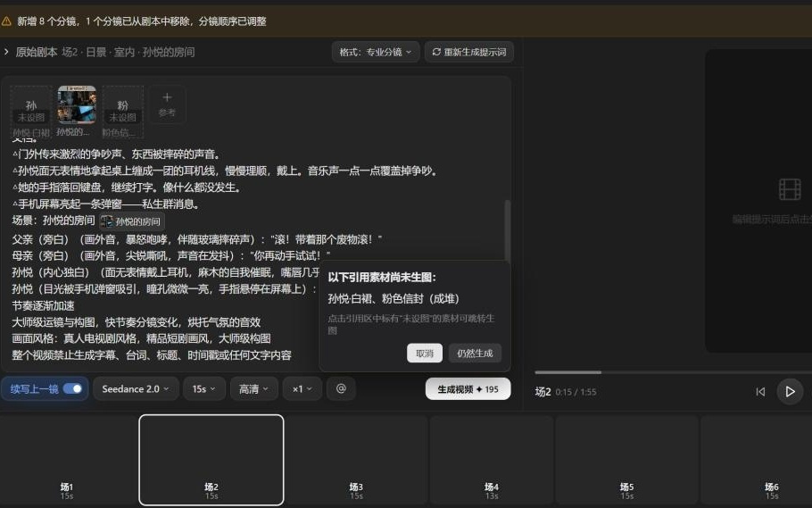
Task: Select 场2 storyboard thumbnail
Action: pyautogui.click(x=211, y=460)
